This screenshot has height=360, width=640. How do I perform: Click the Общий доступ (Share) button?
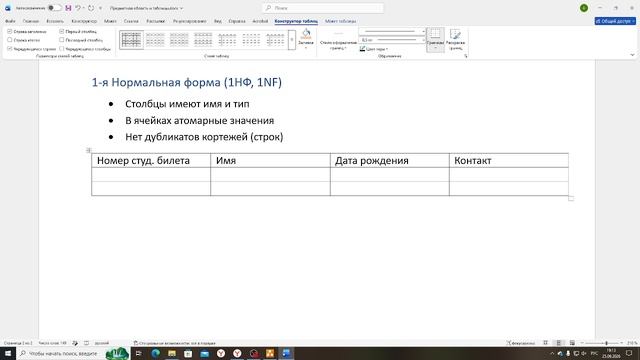coord(615,21)
